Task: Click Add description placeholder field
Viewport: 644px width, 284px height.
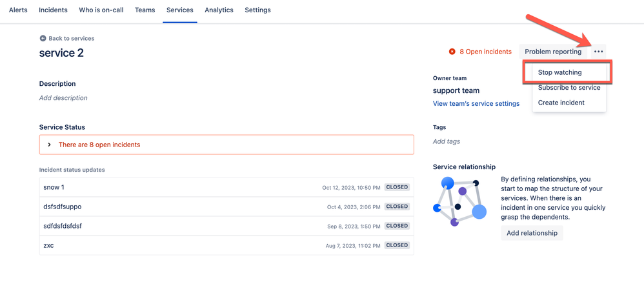Action: pos(63,98)
